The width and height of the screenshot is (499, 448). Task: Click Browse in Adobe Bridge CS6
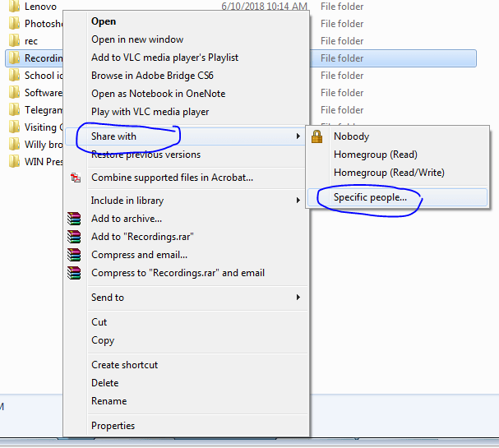[152, 76]
